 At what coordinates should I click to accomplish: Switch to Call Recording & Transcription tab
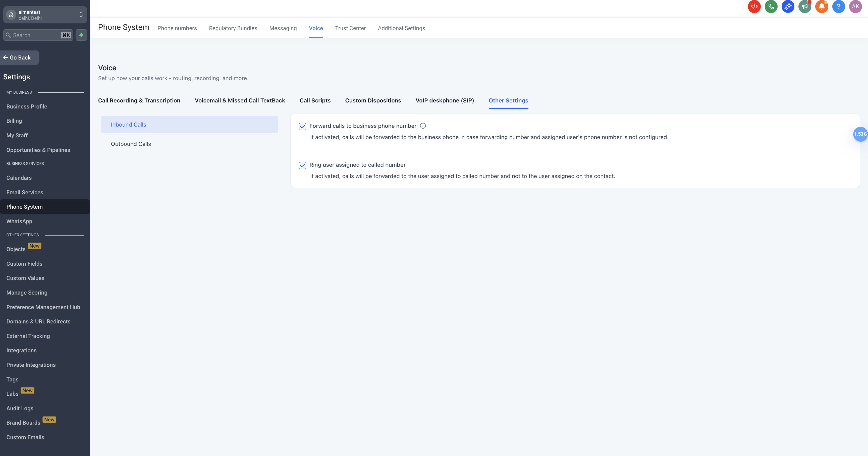coord(139,100)
